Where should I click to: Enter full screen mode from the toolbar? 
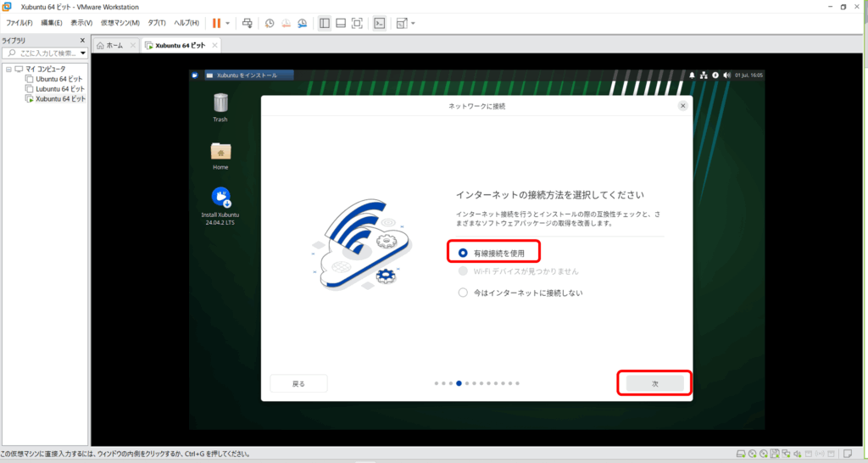pyautogui.click(x=357, y=23)
